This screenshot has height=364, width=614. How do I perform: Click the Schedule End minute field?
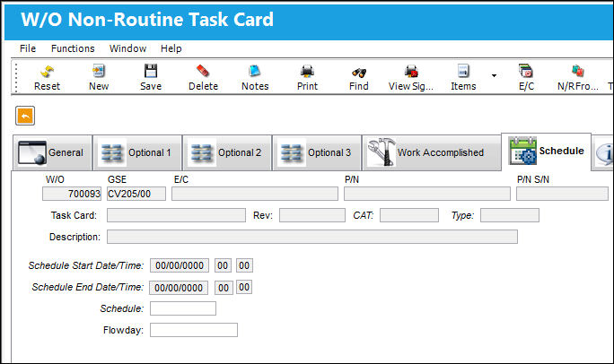(244, 287)
